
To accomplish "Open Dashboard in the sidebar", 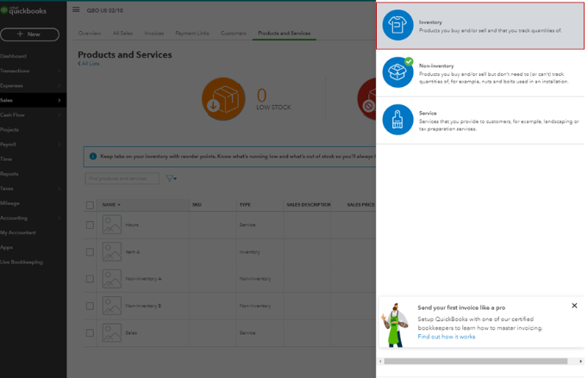I will 13,56.
